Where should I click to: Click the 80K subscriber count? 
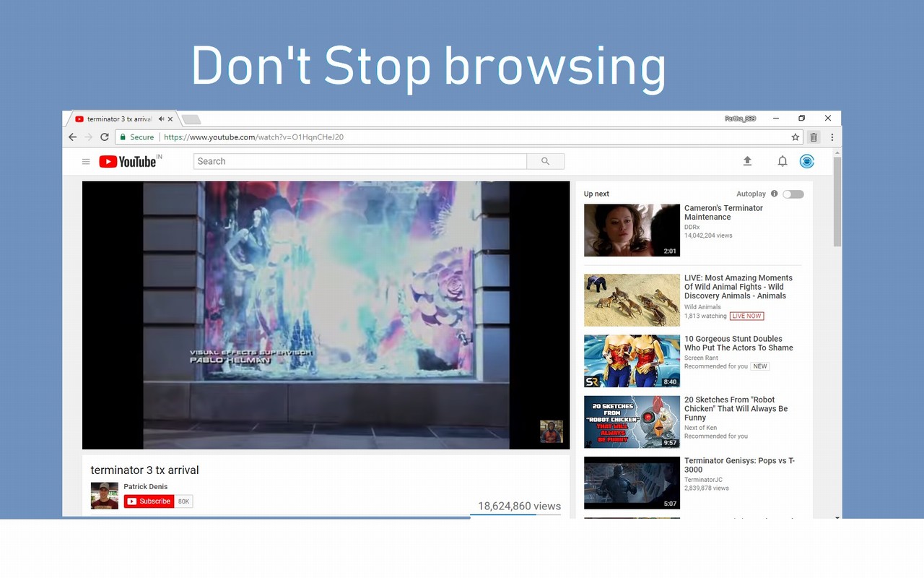183,501
